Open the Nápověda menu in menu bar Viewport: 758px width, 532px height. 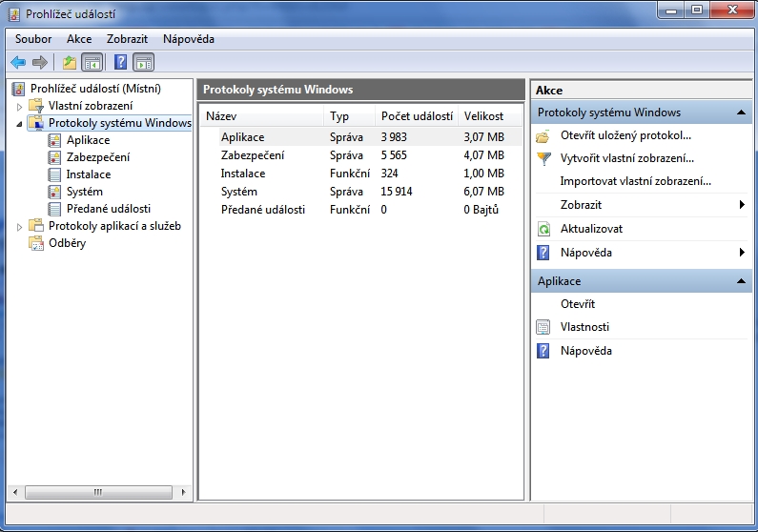189,39
